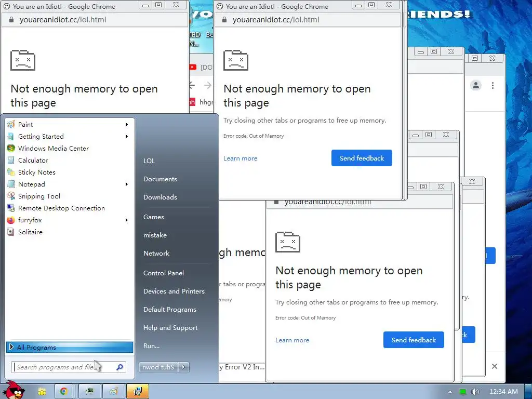Click the sad folder icon in lower window
The height and width of the screenshot is (399, 532).
pyautogui.click(x=288, y=242)
